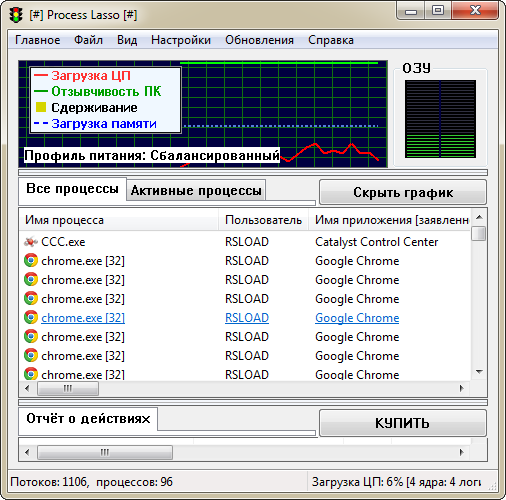Click process list scroll down arrow

point(479,372)
